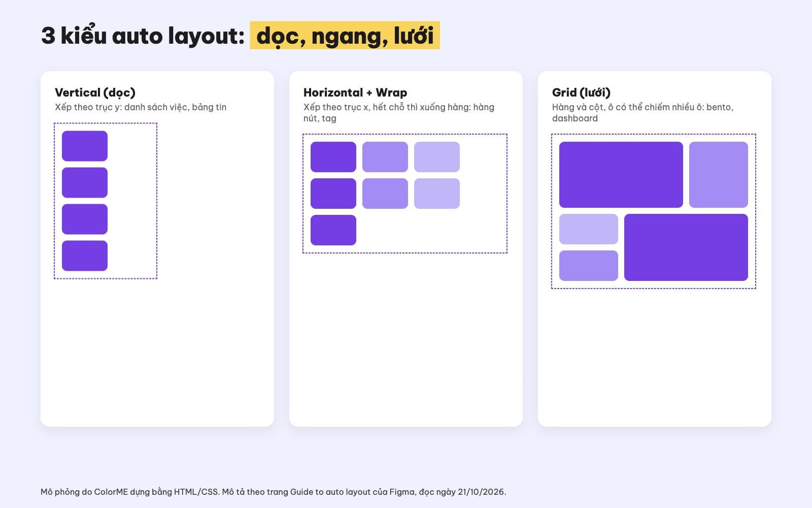Click the description starting "Hàng và cột"
Image resolution: width=812 pixels, height=508 pixels.
click(x=642, y=113)
